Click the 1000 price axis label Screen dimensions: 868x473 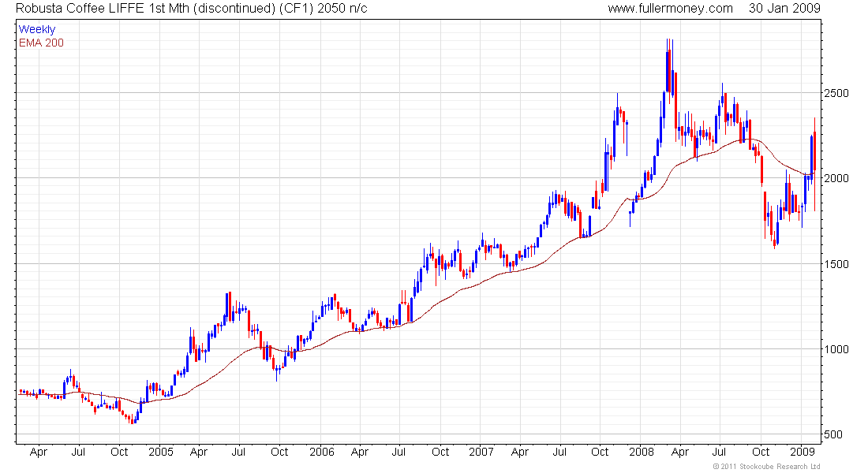(836, 349)
